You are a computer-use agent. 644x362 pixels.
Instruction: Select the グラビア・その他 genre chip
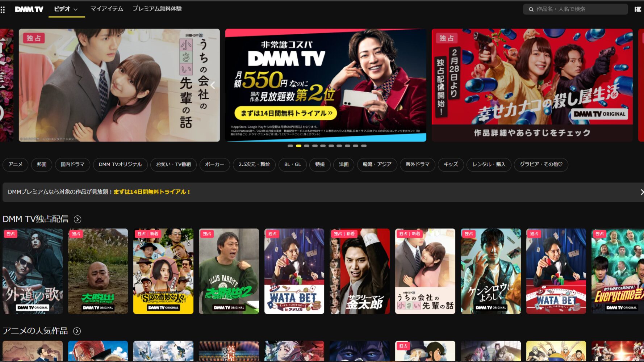click(541, 164)
